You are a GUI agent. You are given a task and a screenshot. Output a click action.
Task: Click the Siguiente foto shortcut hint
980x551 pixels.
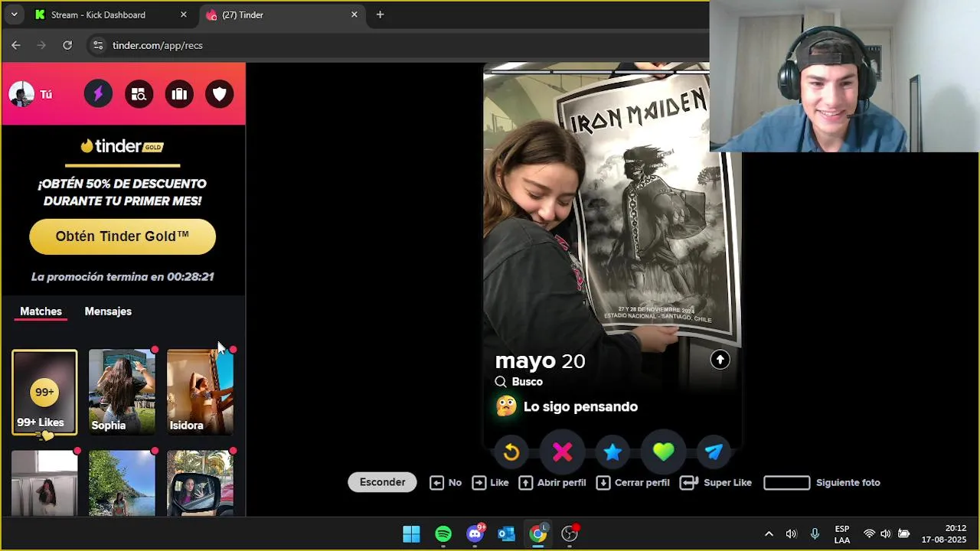822,483
